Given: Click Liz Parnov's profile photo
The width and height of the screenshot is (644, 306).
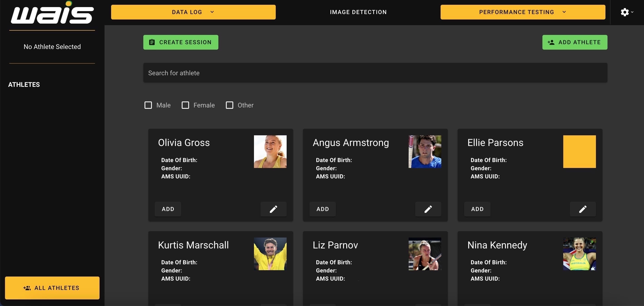Looking at the screenshot, I should (x=425, y=254).
